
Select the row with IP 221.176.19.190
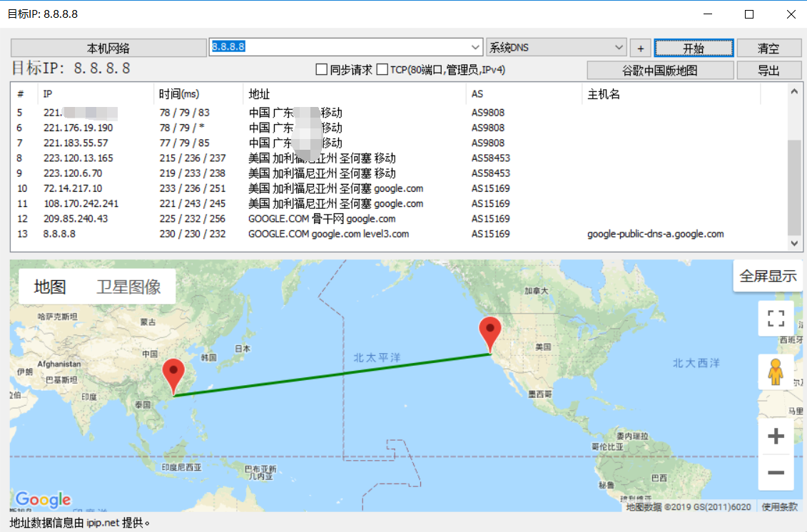[x=399, y=128]
